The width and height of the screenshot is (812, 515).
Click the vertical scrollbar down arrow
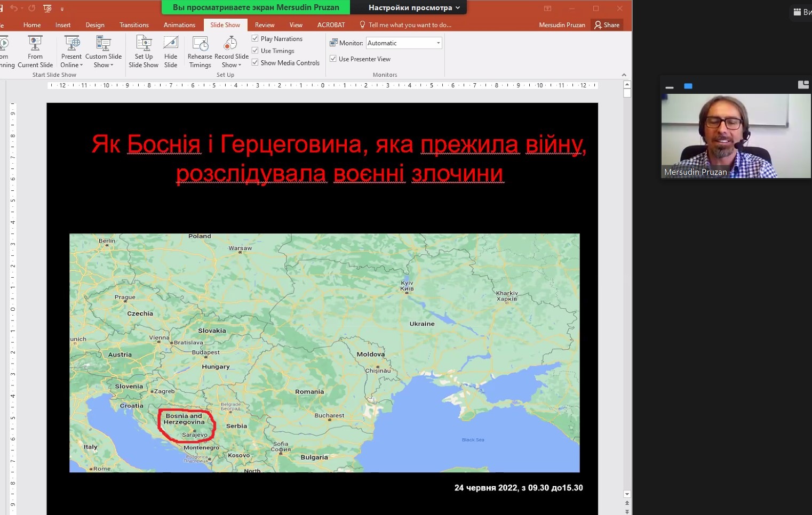click(x=627, y=494)
